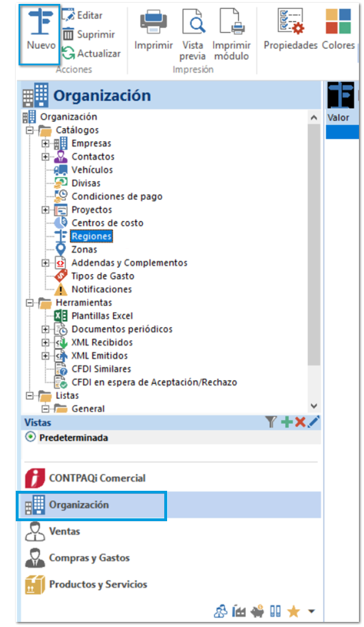Click Imprimir módulo icon
The height and width of the screenshot is (627, 364).
[x=232, y=23]
